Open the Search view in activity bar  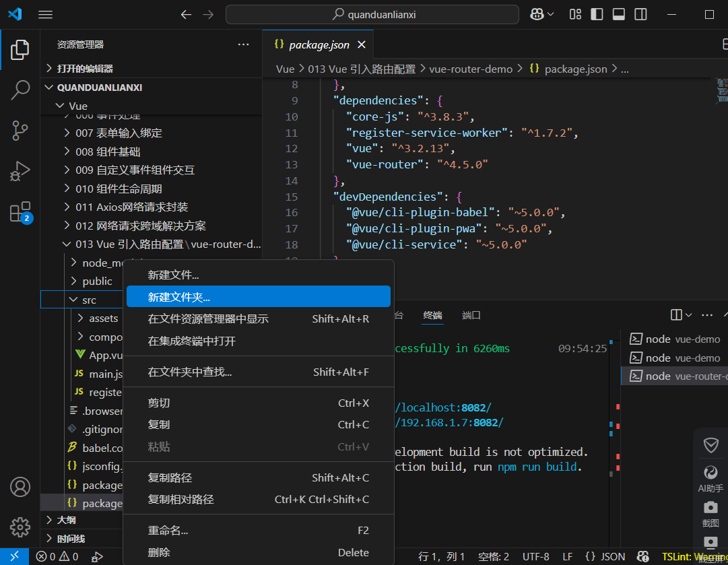coord(20,90)
